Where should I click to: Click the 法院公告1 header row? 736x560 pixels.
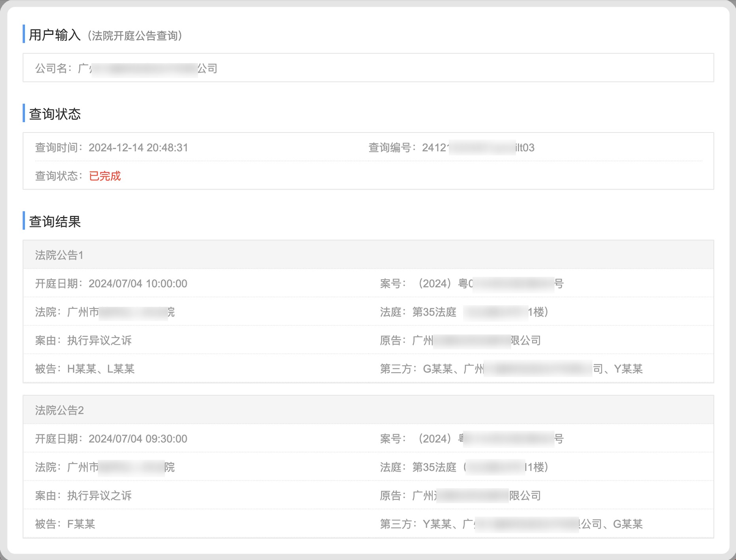tap(368, 255)
